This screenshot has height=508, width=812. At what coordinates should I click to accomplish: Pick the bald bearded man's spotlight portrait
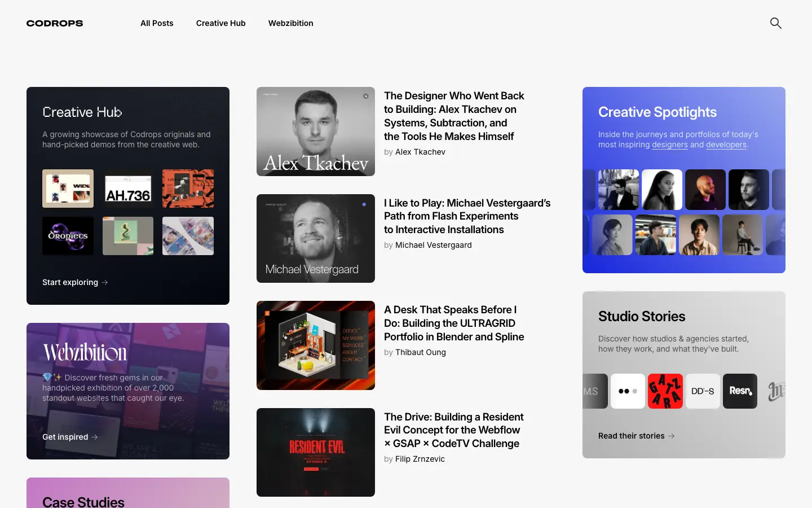tap(705, 190)
